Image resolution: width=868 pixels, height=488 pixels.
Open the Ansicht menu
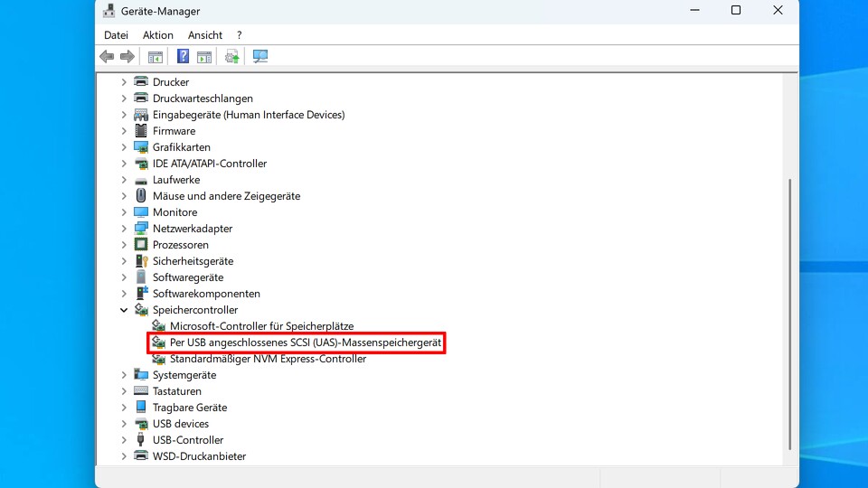(x=205, y=35)
